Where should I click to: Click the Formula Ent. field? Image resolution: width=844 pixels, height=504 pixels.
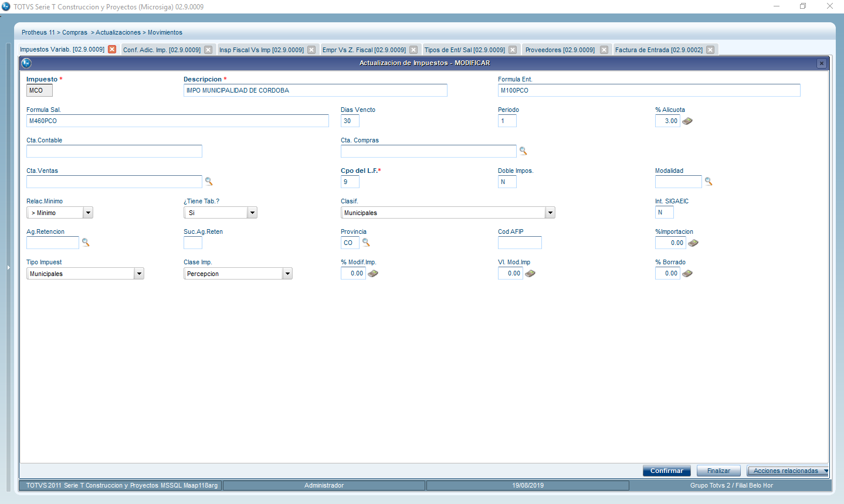[x=649, y=90]
